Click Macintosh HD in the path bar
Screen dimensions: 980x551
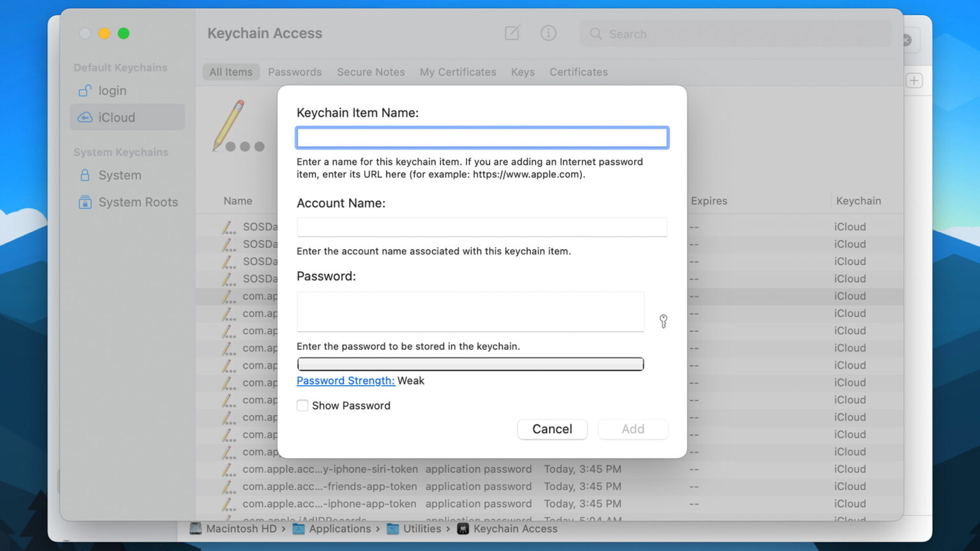(241, 529)
